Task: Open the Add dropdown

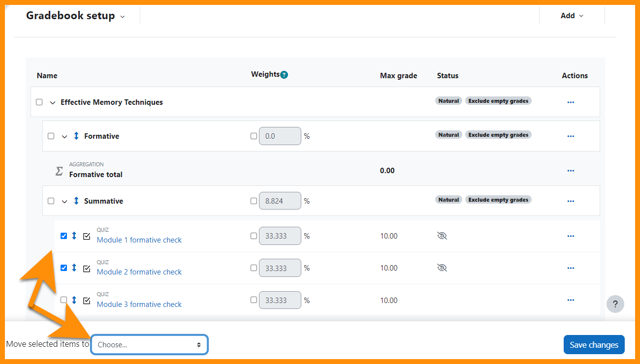Action: click(571, 15)
